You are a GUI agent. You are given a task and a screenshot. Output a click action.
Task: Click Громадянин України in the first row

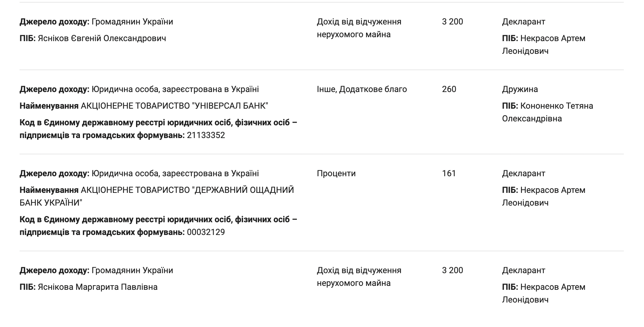pos(132,22)
